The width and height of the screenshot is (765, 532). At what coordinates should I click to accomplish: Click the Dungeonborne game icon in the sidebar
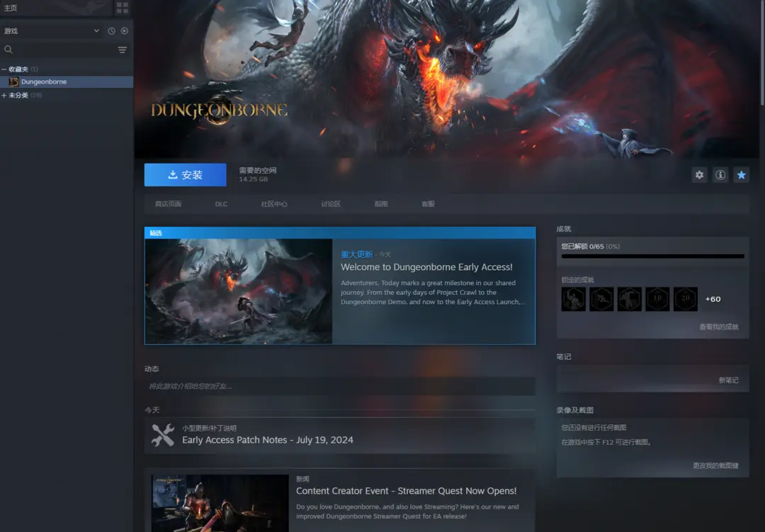[x=13, y=81]
